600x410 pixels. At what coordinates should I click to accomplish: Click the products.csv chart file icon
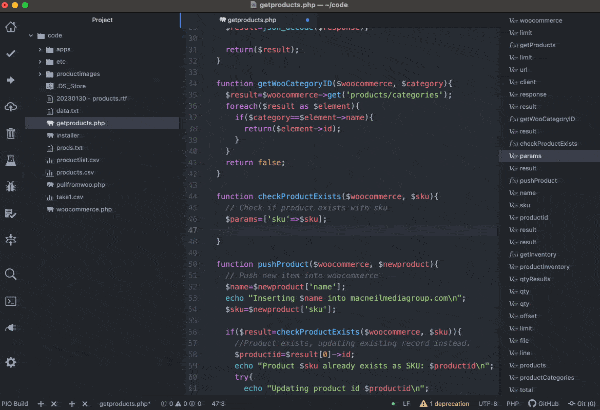click(x=50, y=173)
